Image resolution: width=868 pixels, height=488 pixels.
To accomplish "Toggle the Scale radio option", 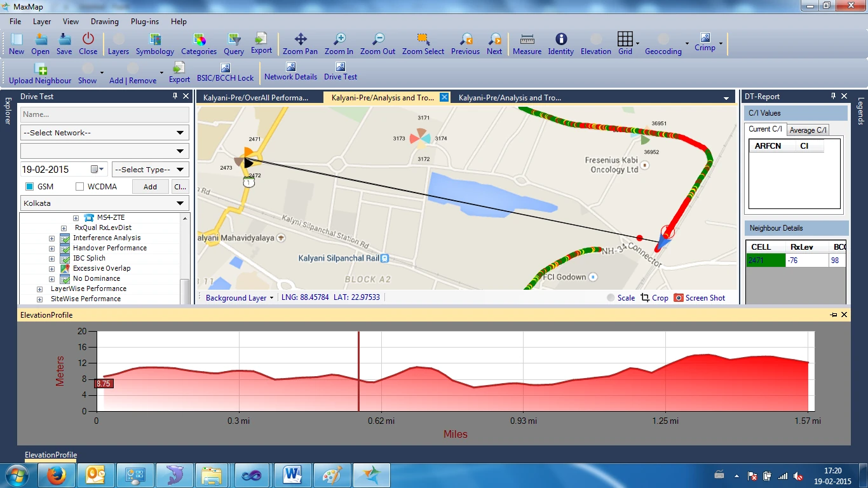I will pyautogui.click(x=611, y=297).
